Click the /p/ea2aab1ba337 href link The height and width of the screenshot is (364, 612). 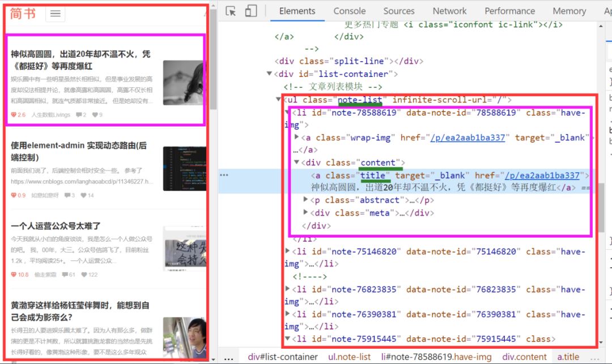click(x=545, y=175)
